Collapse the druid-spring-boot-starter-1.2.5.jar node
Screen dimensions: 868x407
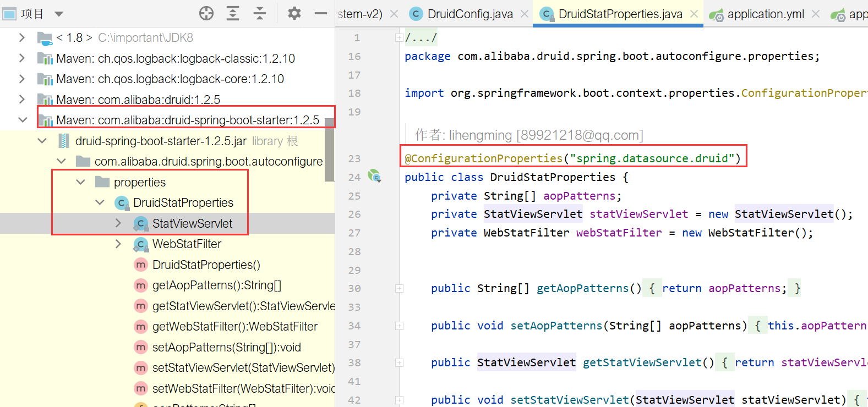point(42,141)
